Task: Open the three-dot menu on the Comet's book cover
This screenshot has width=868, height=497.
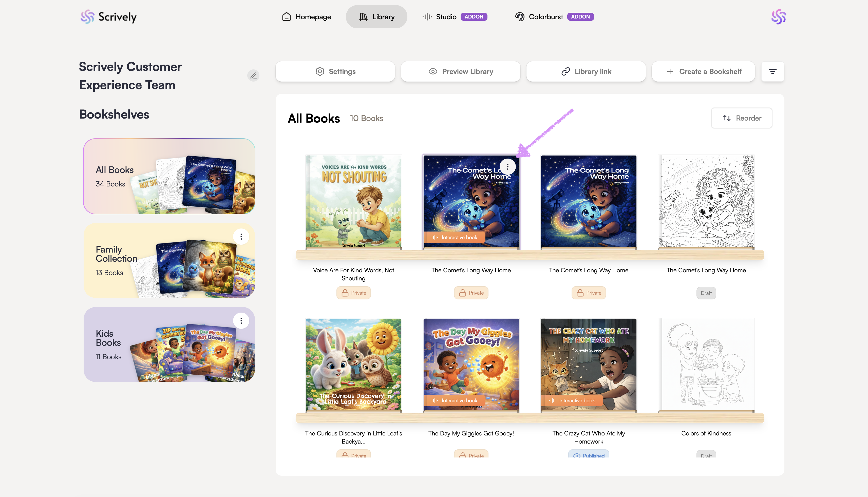Action: pos(507,167)
